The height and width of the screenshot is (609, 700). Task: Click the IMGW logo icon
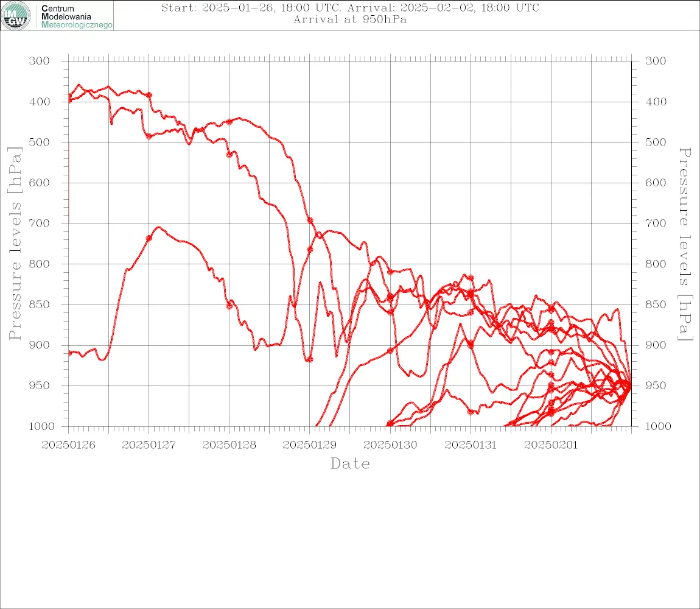16,16
